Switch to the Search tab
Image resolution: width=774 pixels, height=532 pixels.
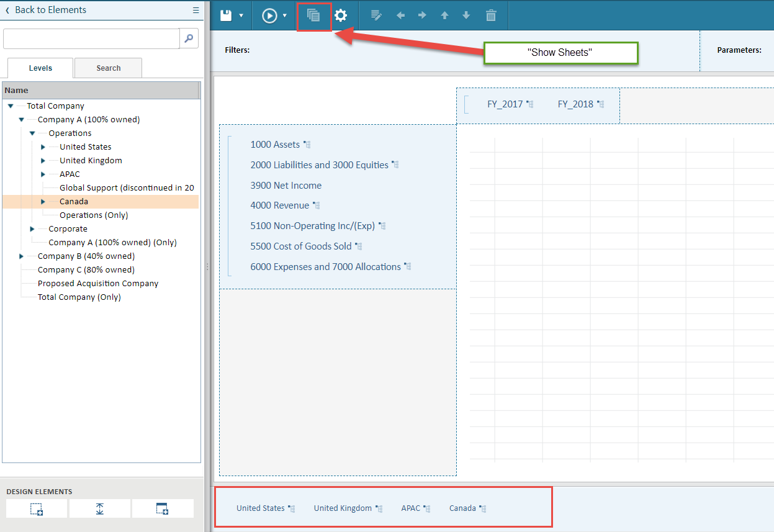pyautogui.click(x=109, y=68)
